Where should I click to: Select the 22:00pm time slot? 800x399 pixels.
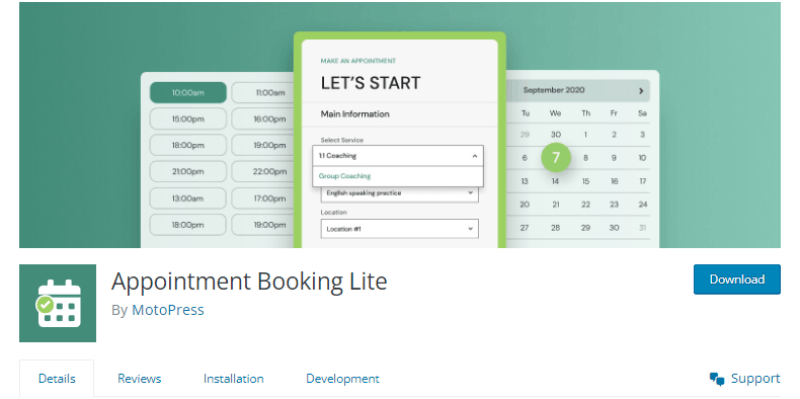(x=263, y=172)
